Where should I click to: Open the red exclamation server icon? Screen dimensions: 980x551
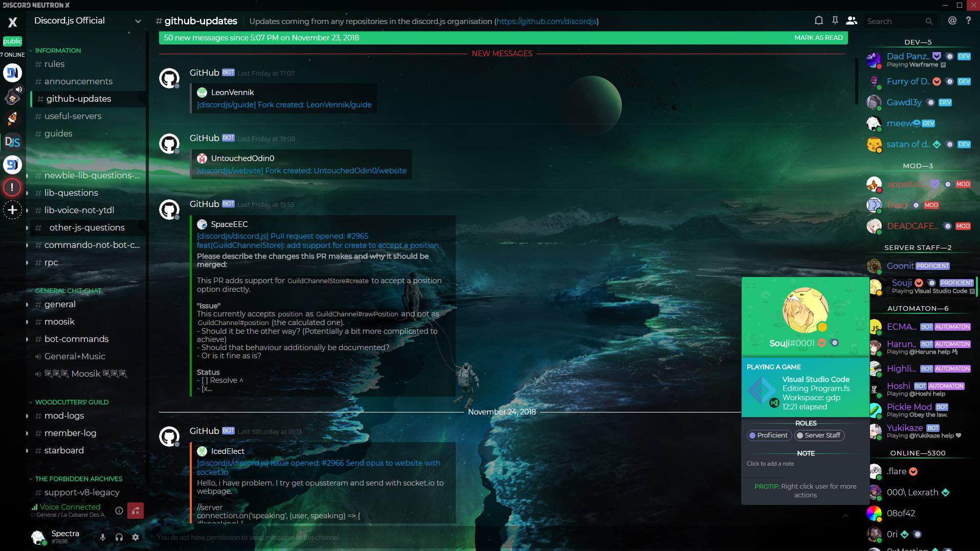pos(12,187)
